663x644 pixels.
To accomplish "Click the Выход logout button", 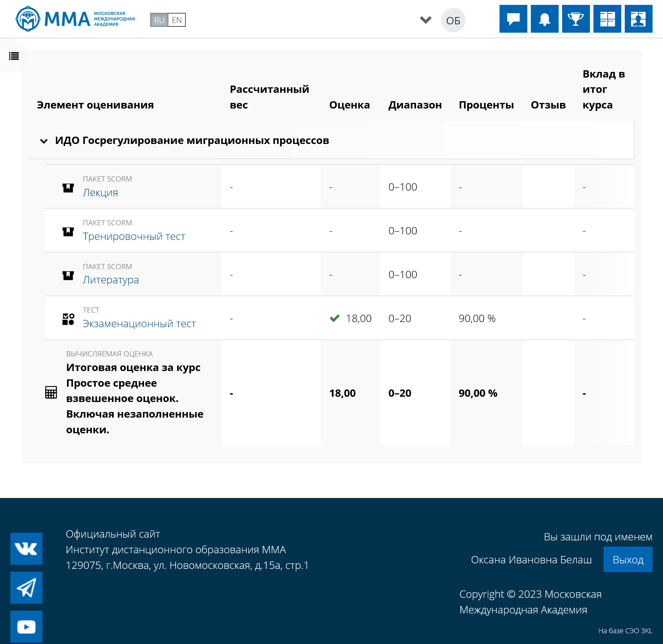I will pos(628,560).
